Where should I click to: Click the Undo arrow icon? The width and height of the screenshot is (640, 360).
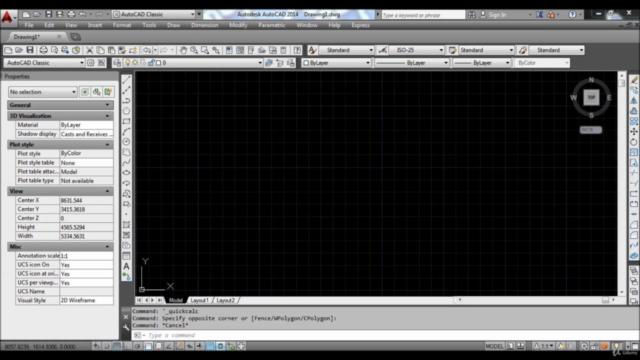coord(147,50)
